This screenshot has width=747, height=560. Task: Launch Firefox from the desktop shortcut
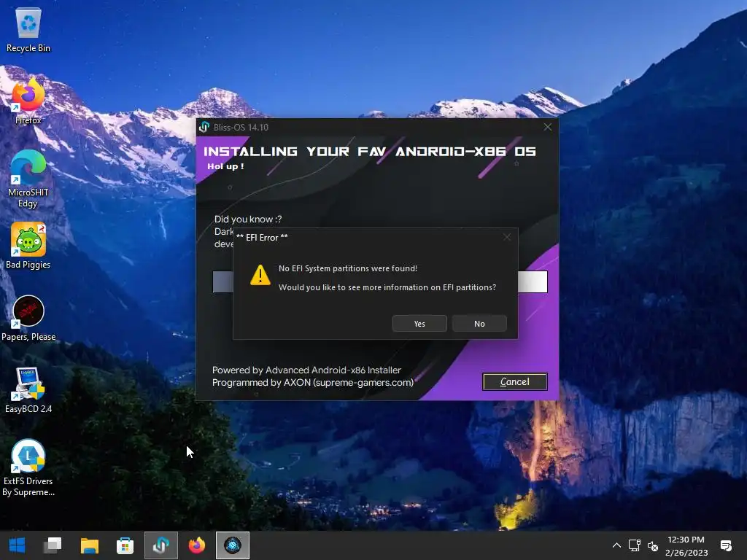click(28, 102)
